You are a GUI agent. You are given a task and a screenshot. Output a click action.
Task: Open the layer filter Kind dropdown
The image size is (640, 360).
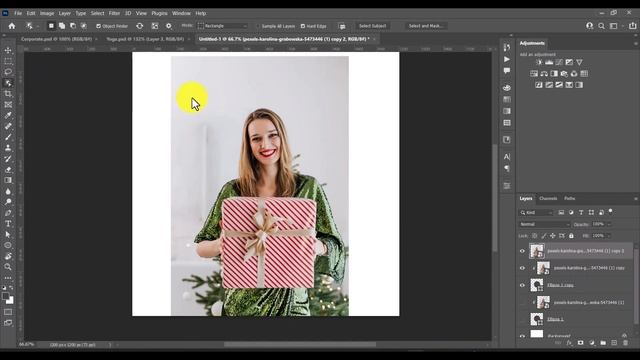536,213
